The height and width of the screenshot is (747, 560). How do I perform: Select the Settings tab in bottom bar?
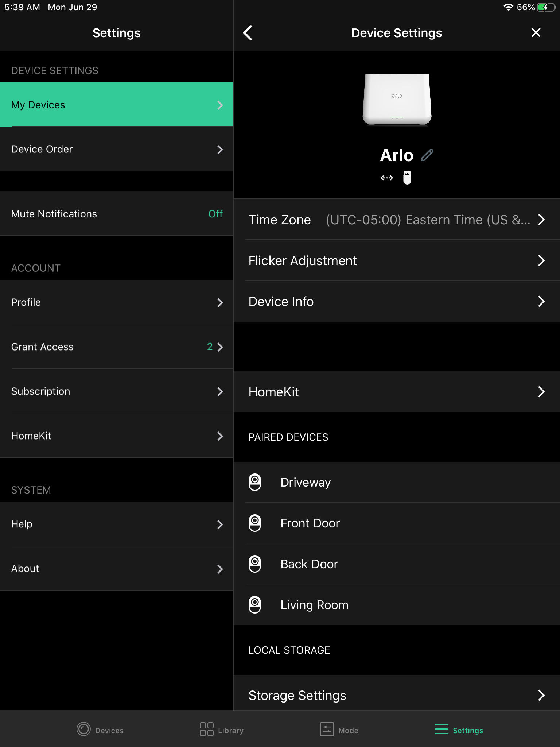tap(459, 730)
